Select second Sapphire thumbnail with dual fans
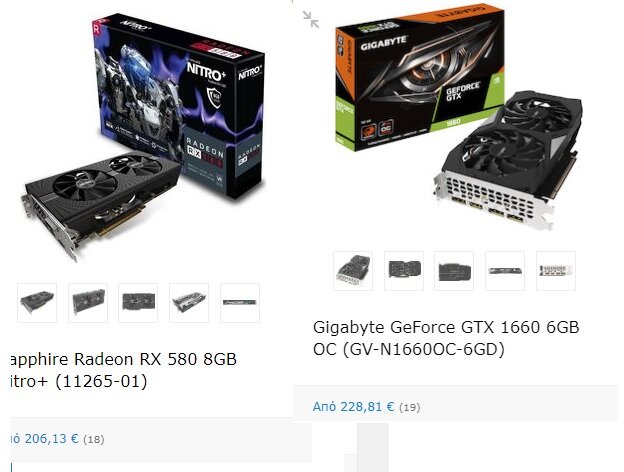 tap(88, 302)
